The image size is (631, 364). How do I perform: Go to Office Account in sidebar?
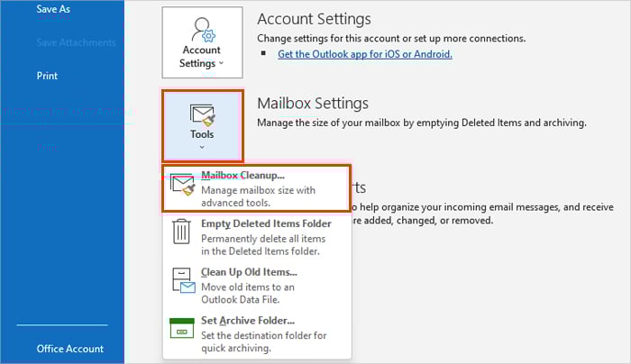tap(70, 349)
